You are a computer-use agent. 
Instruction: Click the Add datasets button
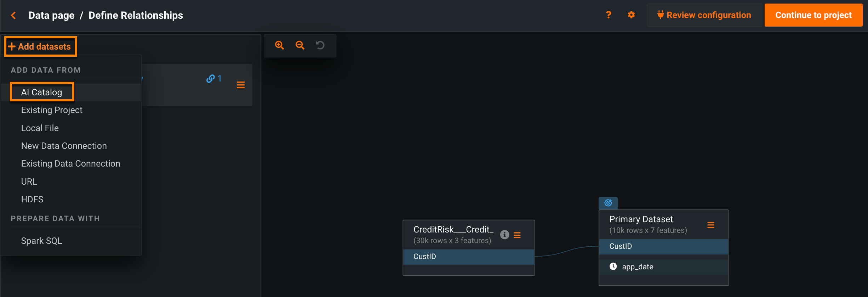tap(40, 46)
